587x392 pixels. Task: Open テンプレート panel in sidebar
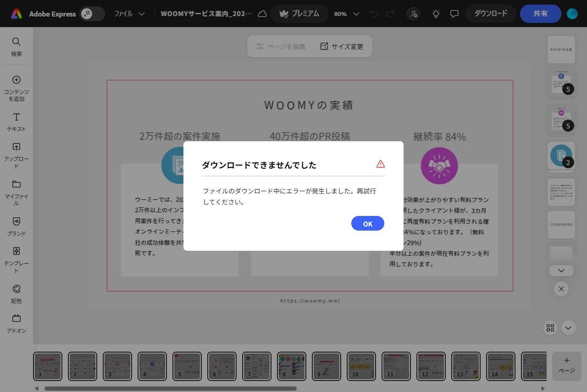click(x=17, y=259)
